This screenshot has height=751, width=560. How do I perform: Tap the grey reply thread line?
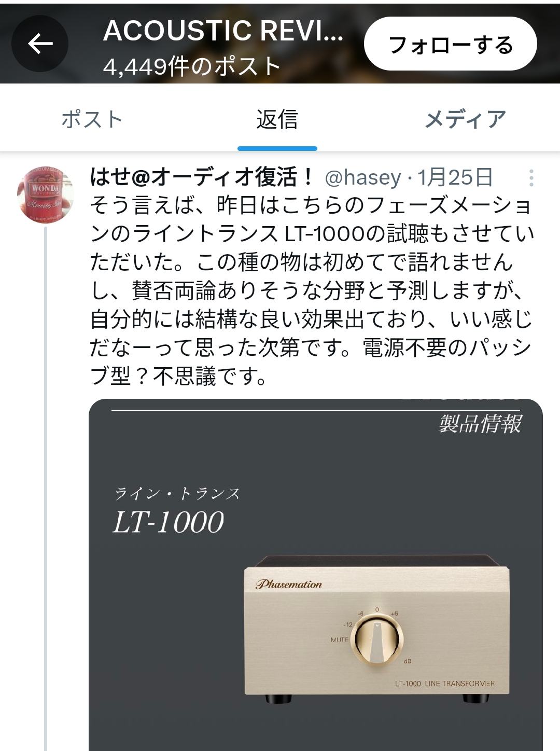(x=46, y=489)
